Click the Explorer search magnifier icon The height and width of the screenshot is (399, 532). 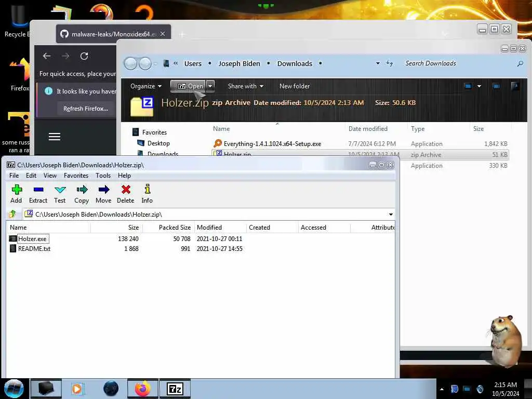(x=520, y=63)
